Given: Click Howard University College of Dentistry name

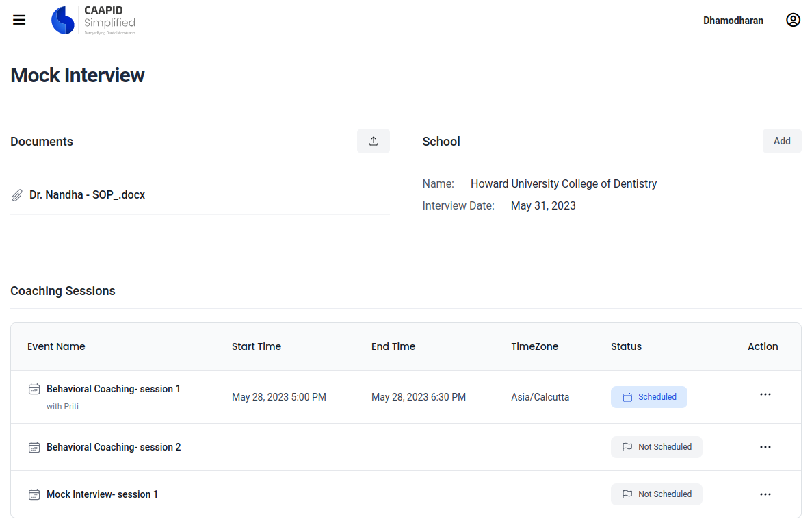Looking at the screenshot, I should 564,183.
